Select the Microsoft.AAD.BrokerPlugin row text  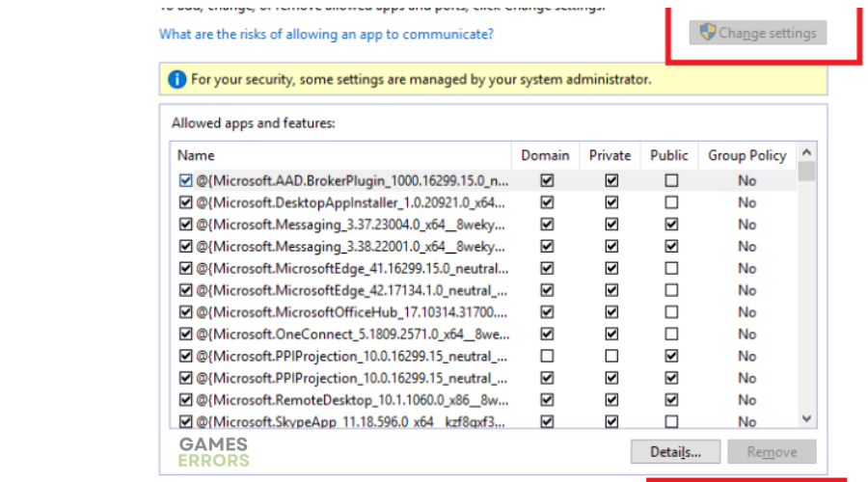352,181
